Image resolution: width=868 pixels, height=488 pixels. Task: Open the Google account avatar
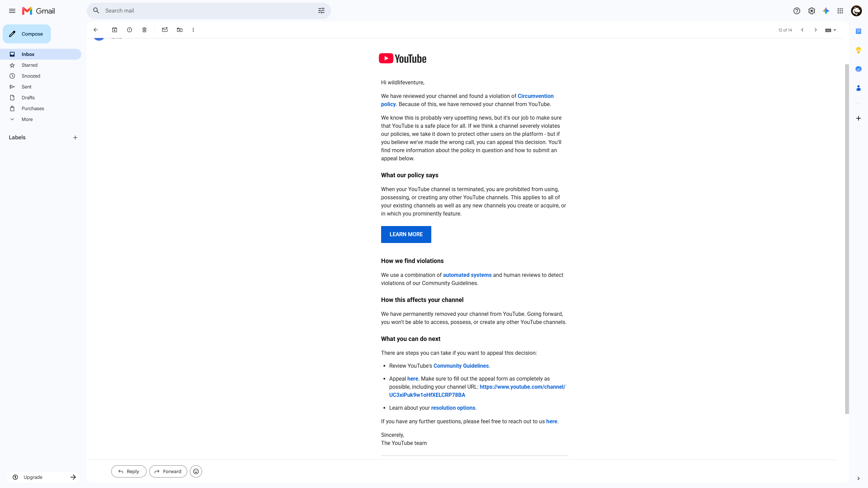tap(856, 11)
